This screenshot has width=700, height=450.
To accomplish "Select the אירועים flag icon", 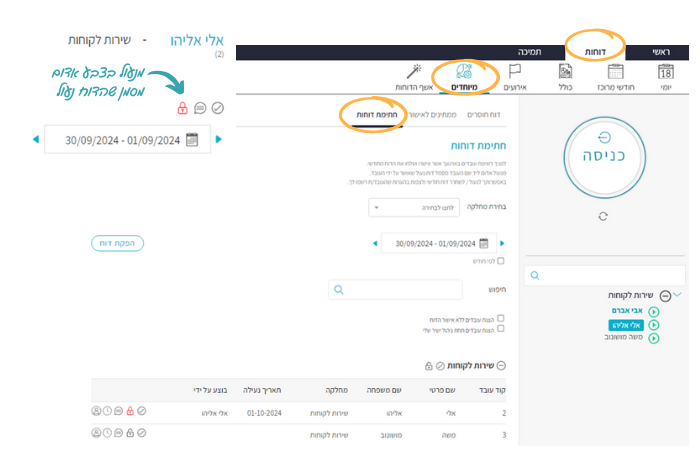I will tap(515, 76).
